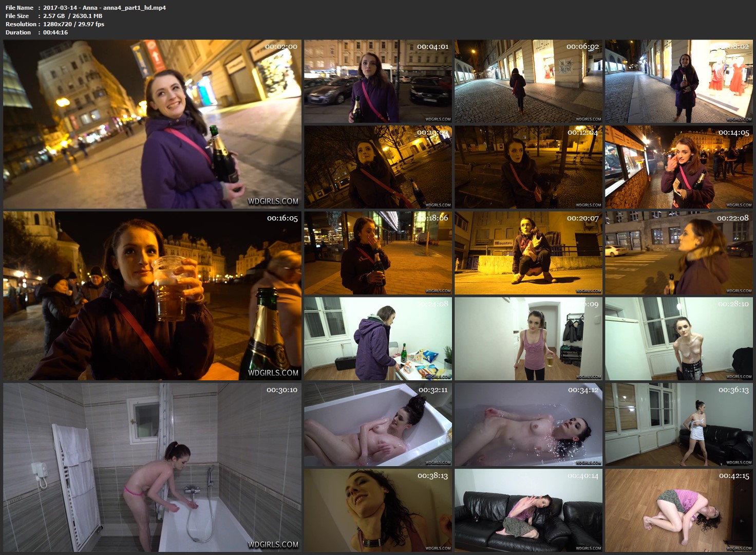The width and height of the screenshot is (756, 555).
Task: Click the thumbnail at 00:20:07
Action: click(x=528, y=253)
